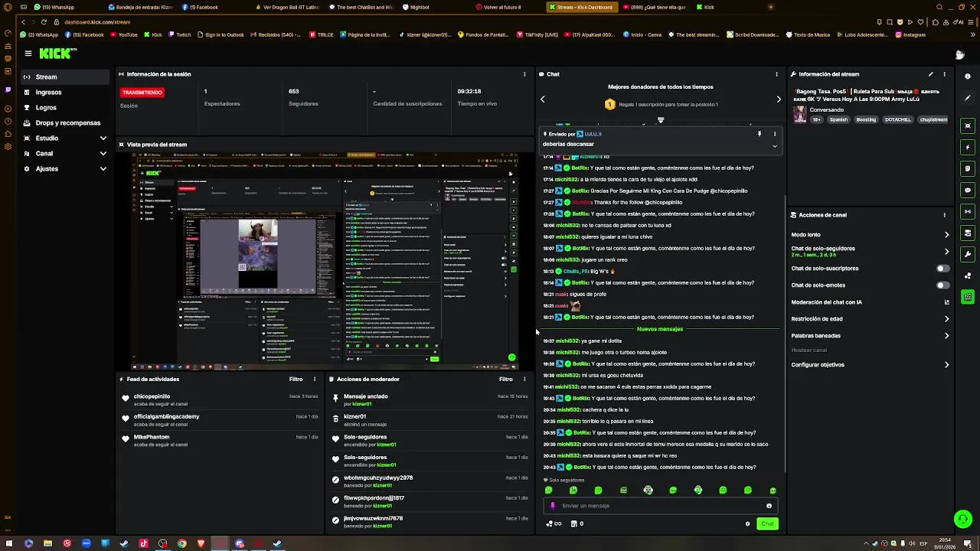980x551 pixels.
Task: Collapse pinned message with chevron
Action: [774, 146]
